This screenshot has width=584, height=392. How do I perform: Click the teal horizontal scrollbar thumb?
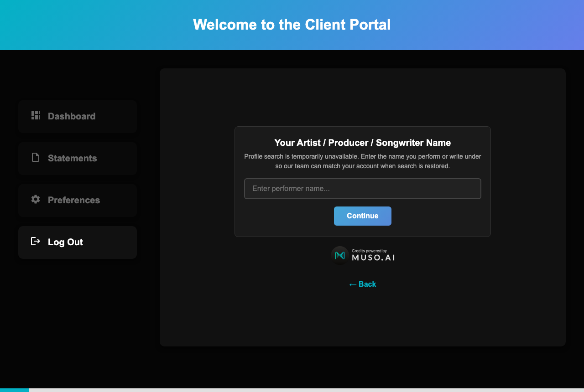[x=15, y=390]
